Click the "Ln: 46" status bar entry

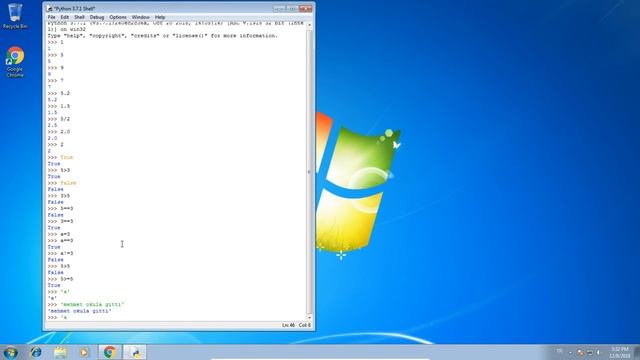pos(288,325)
